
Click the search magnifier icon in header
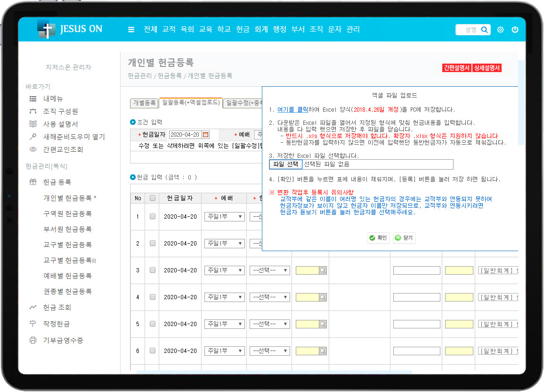point(484,30)
